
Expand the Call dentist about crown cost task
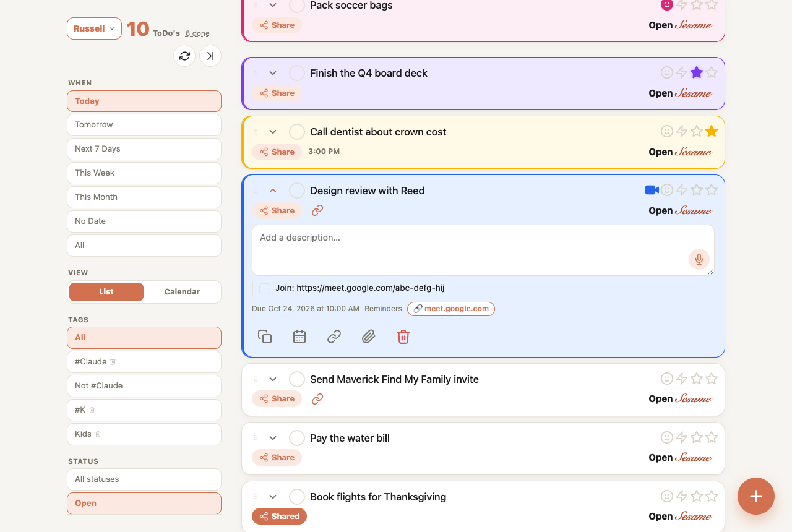tap(273, 132)
